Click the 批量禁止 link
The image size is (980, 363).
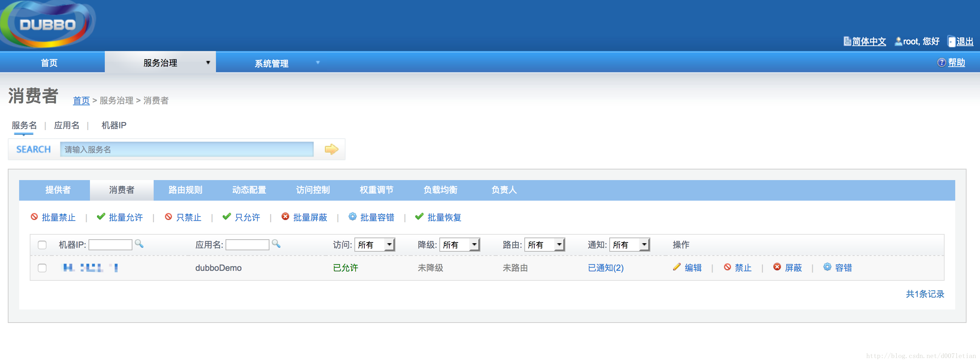[x=58, y=218]
